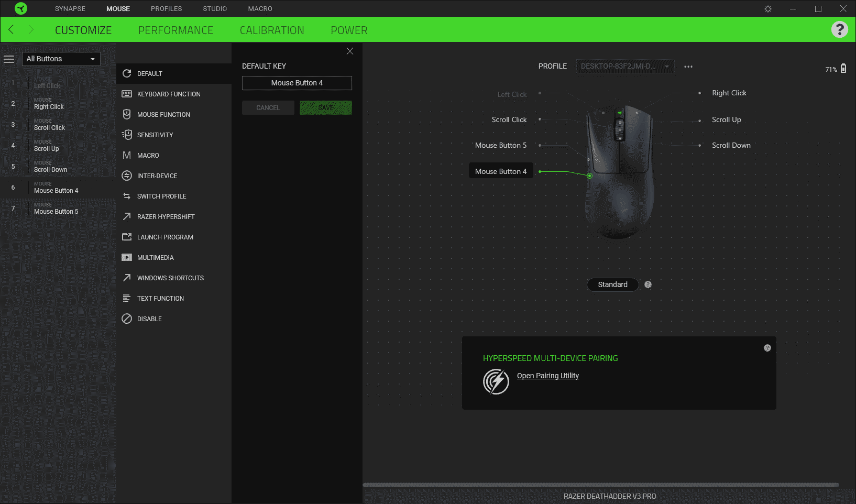
Task: Click the Scroll Down label on diagram
Action: point(731,145)
